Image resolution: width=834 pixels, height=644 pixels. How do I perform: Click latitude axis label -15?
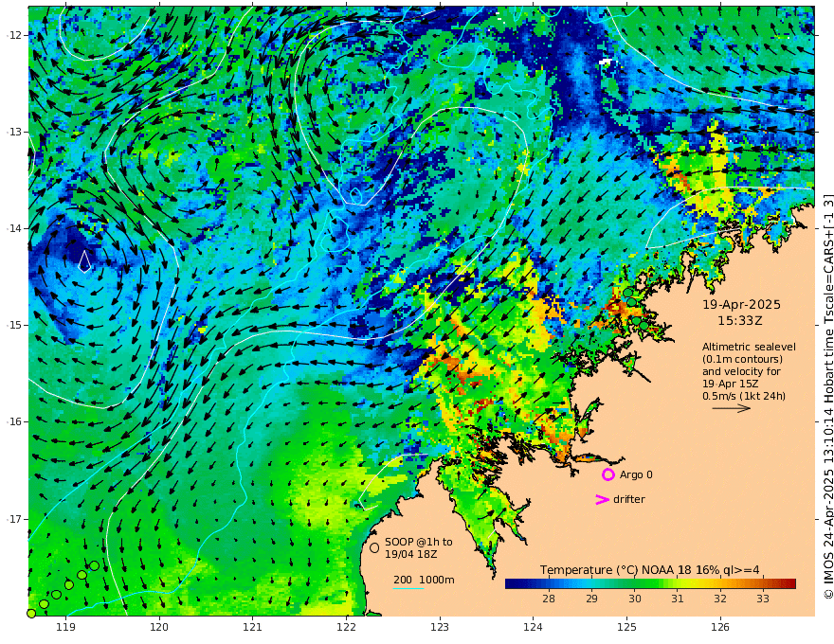coord(14,325)
